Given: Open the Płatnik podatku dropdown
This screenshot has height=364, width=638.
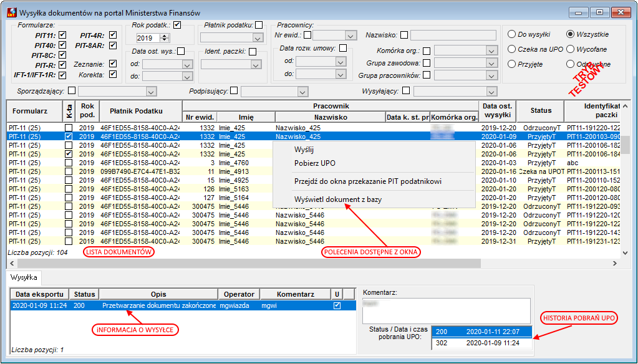Looking at the screenshot, I should pyautogui.click(x=257, y=38).
